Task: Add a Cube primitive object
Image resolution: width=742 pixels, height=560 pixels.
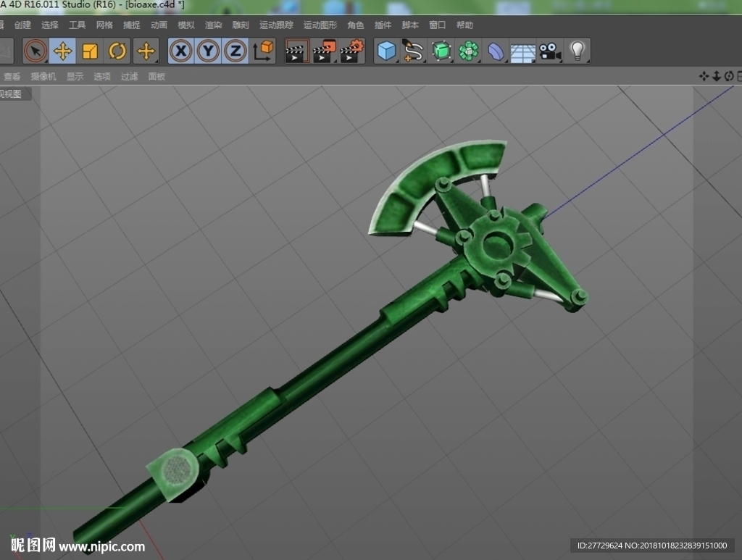Action: click(387, 51)
